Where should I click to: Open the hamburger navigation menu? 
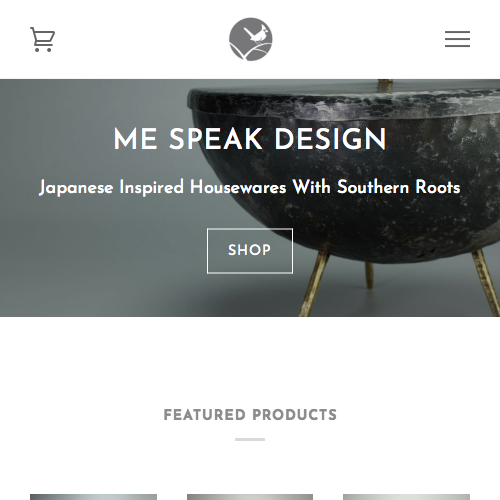457,39
